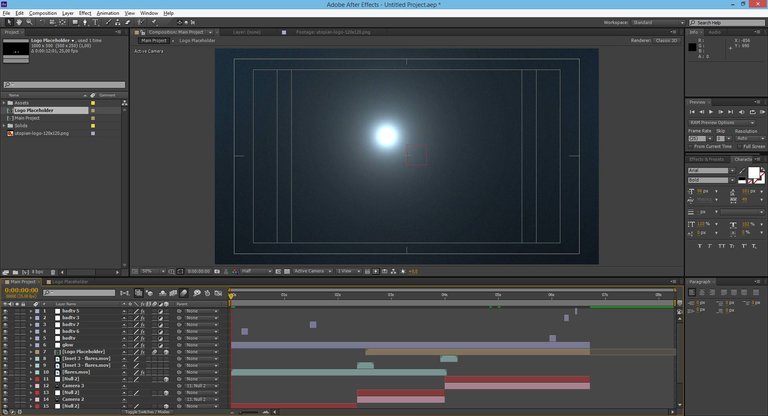Click Toggle Switches / Modes button

coord(145,411)
